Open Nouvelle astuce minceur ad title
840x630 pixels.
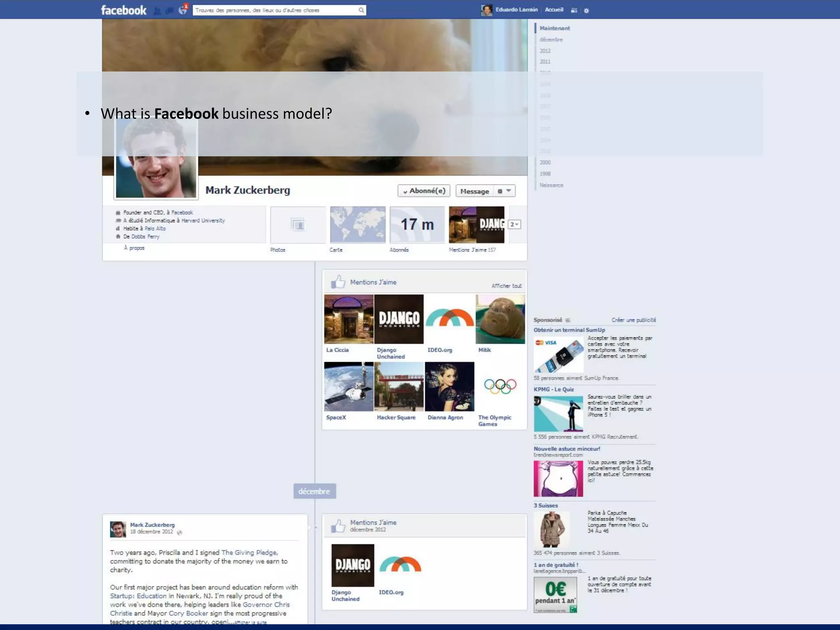coord(567,449)
